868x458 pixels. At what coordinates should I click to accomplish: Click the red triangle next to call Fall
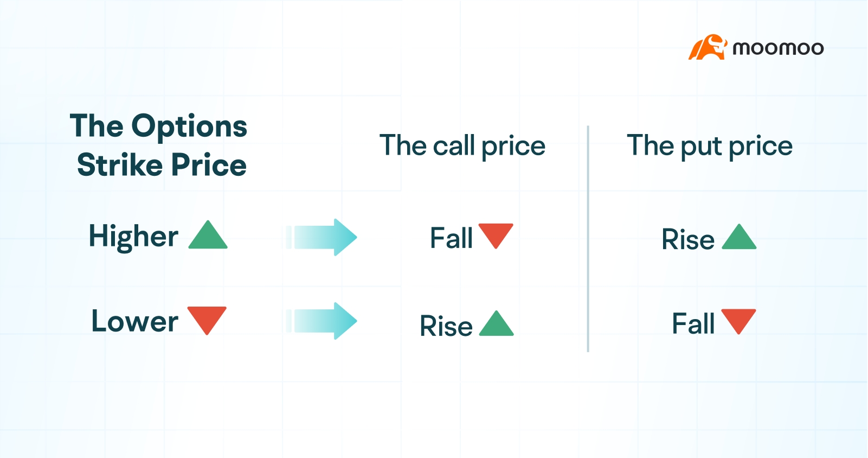(496, 236)
